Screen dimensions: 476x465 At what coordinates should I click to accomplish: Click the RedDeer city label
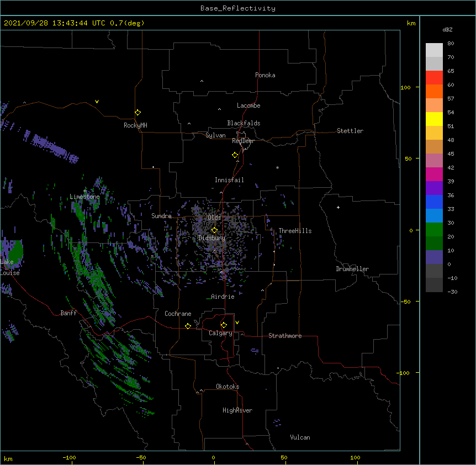coord(243,141)
